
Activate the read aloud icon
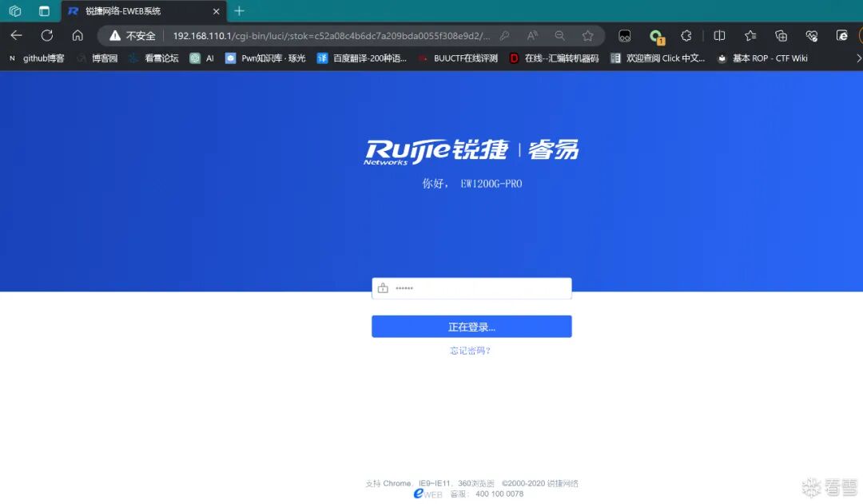click(532, 36)
